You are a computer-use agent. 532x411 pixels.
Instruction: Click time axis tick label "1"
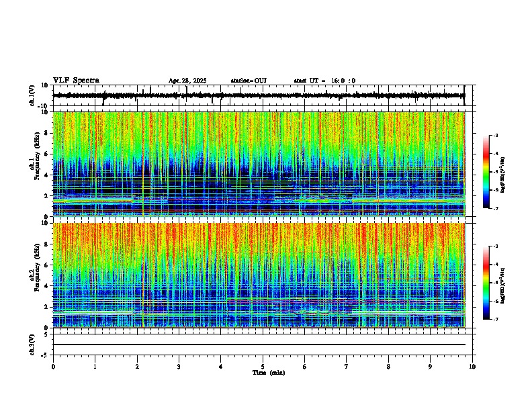point(95,367)
